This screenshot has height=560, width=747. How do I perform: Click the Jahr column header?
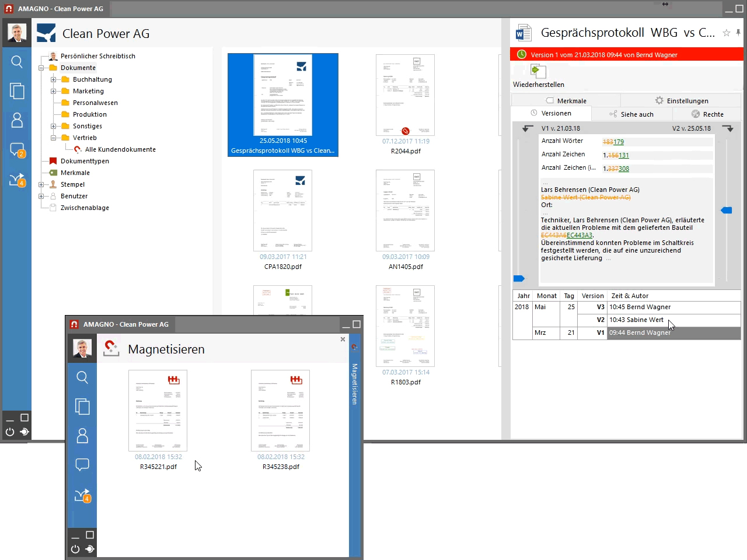tap(523, 296)
